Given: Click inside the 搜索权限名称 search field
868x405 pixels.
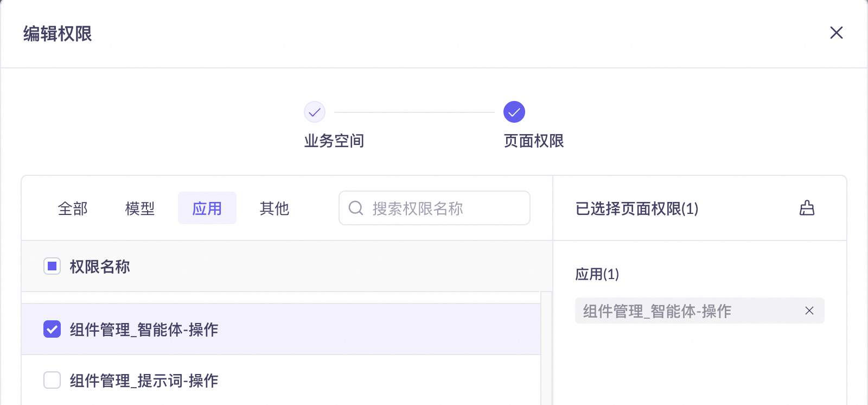Looking at the screenshot, I should [434, 208].
